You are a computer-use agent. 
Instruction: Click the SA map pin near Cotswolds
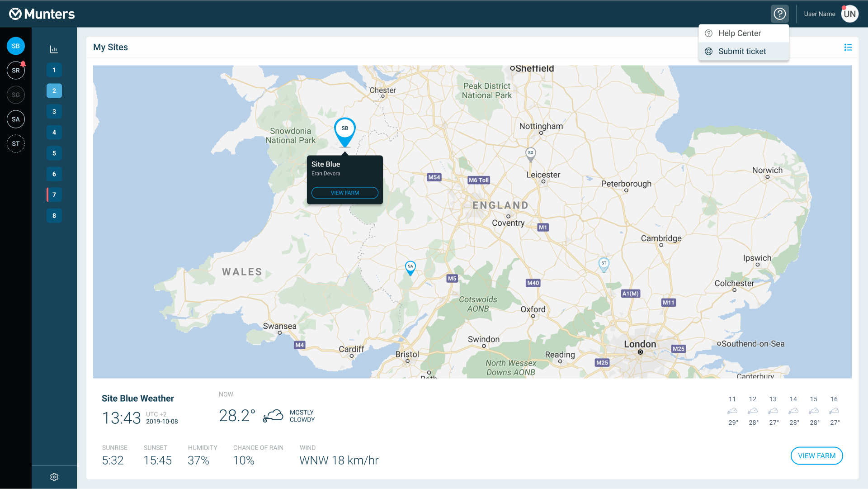tap(410, 267)
